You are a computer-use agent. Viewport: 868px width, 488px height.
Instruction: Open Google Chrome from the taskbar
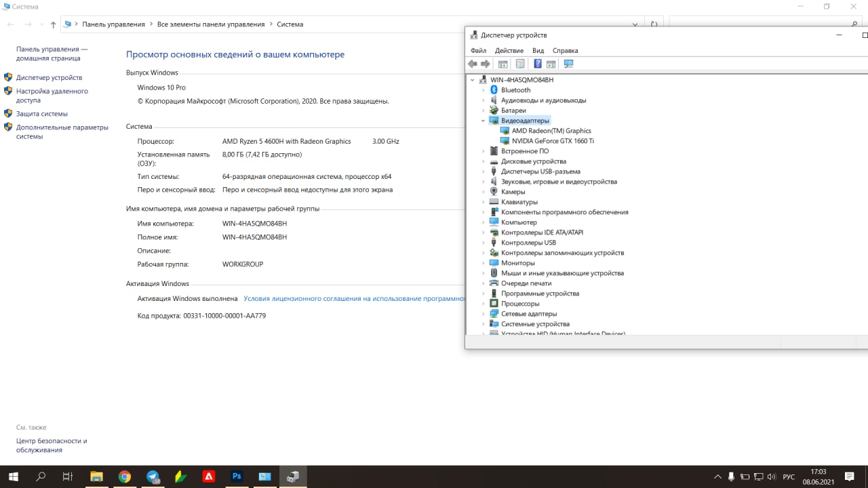(x=124, y=476)
